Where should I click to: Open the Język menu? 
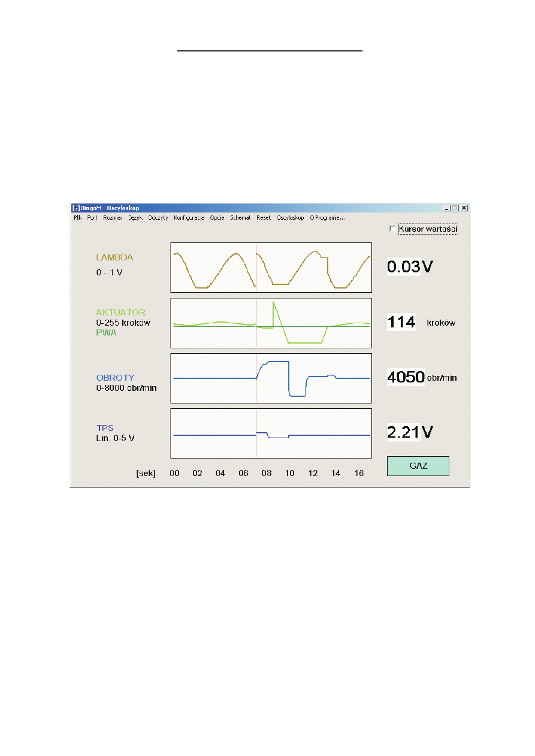135,218
